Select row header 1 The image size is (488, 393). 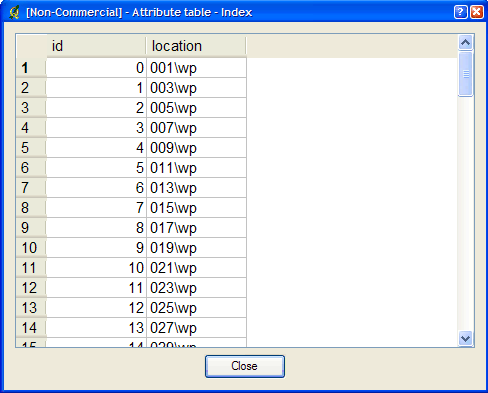click(x=31, y=68)
